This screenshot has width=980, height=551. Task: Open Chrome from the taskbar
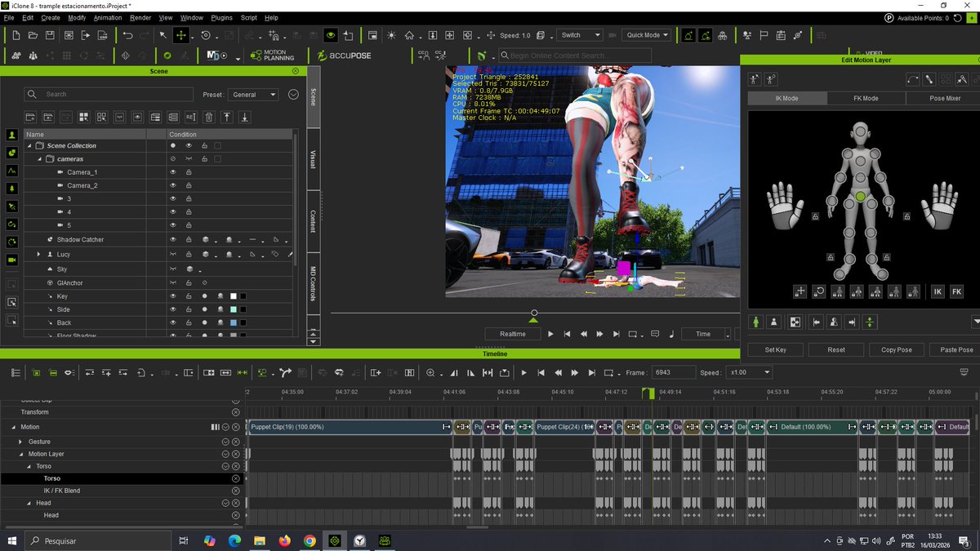click(x=310, y=540)
